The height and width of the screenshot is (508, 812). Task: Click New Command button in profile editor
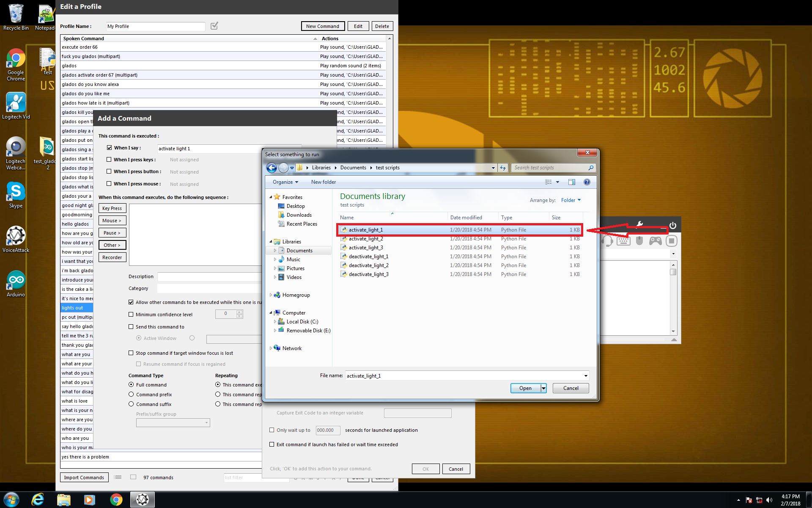[321, 26]
